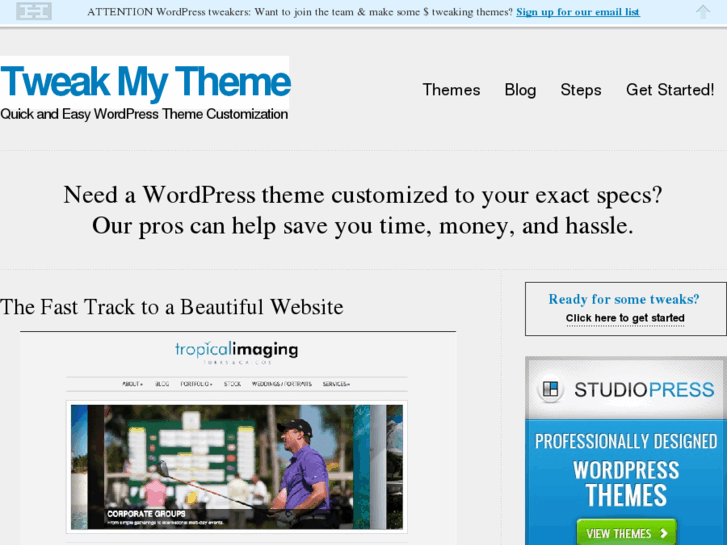
Task: Select the Get Started! menu item
Action: pos(670,90)
